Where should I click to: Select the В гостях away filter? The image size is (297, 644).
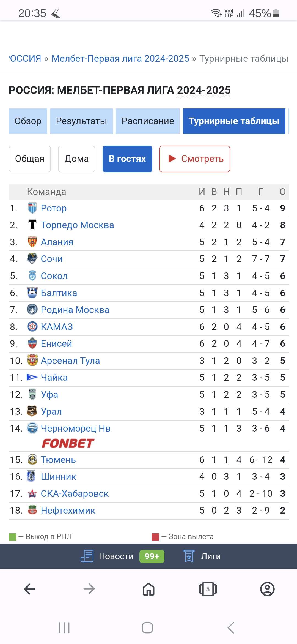127,159
